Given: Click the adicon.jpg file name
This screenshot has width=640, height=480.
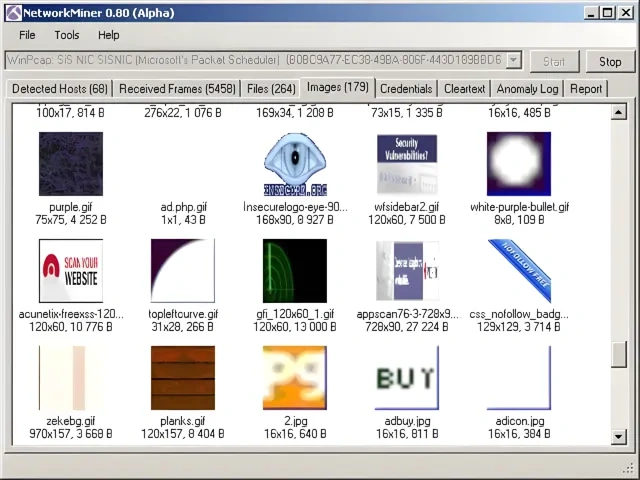Looking at the screenshot, I should click(x=519, y=421).
